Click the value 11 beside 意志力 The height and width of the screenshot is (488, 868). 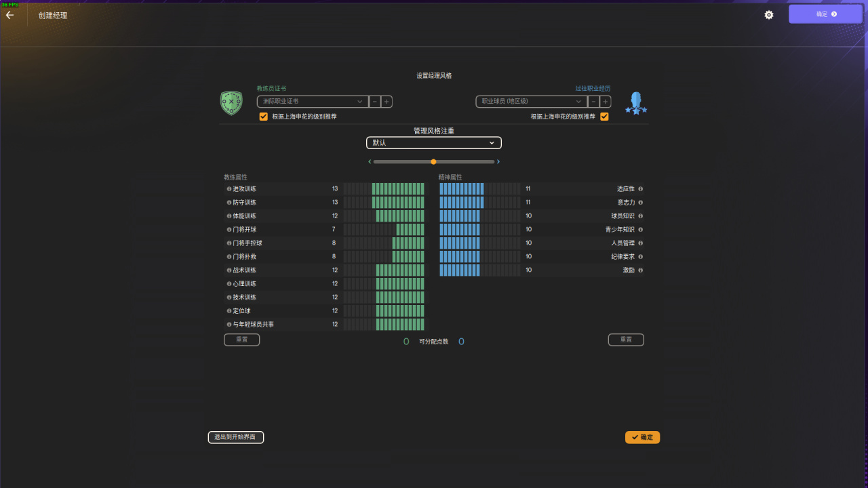[528, 203]
